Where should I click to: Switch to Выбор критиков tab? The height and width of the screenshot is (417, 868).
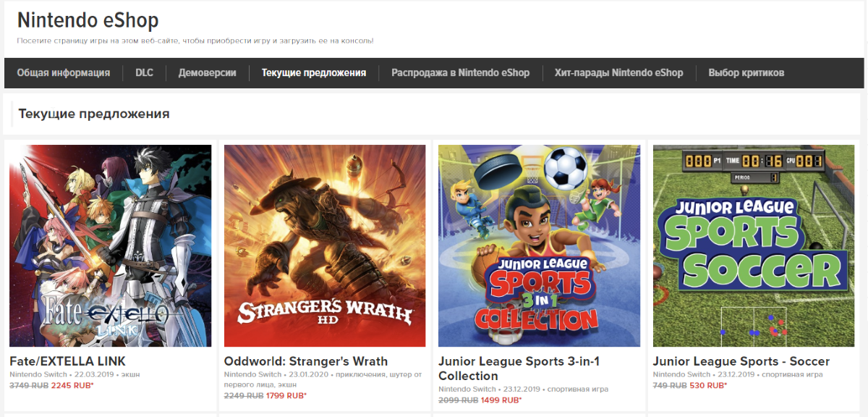(x=746, y=73)
